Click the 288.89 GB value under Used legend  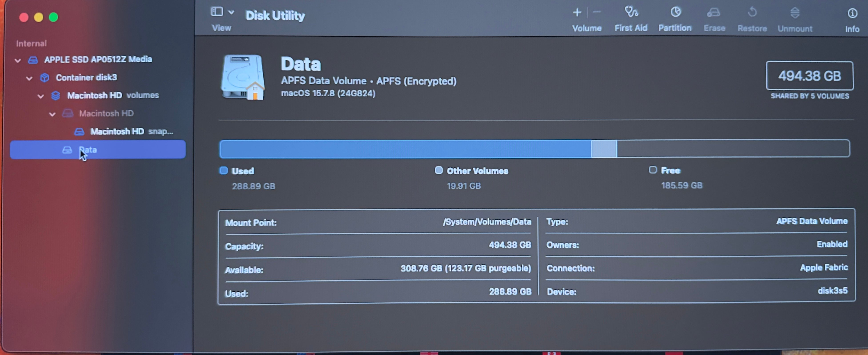pos(253,187)
